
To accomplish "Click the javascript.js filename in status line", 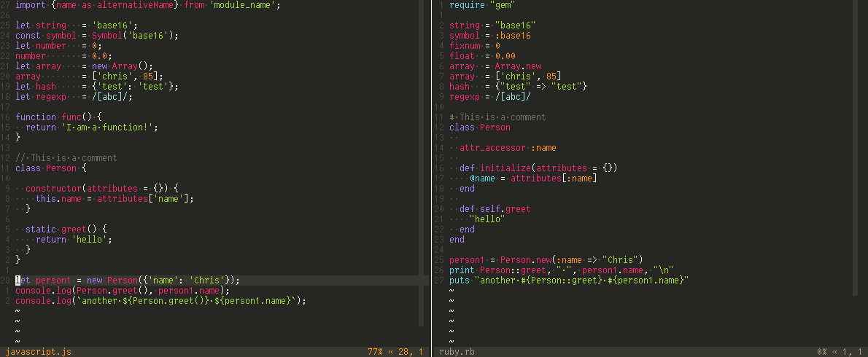I will pyautogui.click(x=38, y=352).
